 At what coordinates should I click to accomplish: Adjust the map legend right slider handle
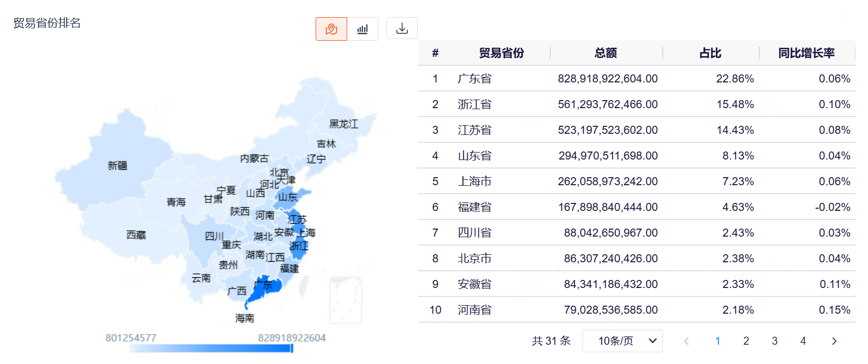[292, 348]
